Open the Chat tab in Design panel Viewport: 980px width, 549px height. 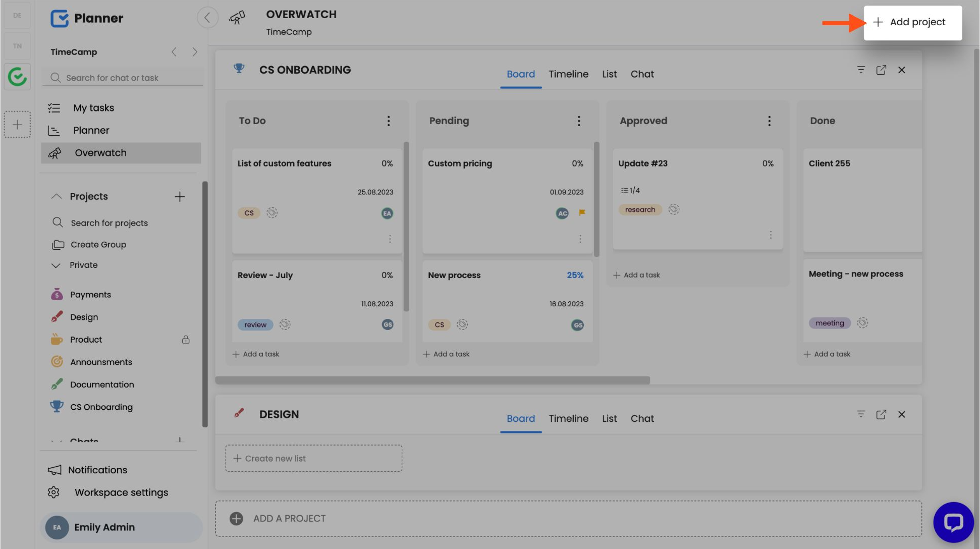coord(642,418)
